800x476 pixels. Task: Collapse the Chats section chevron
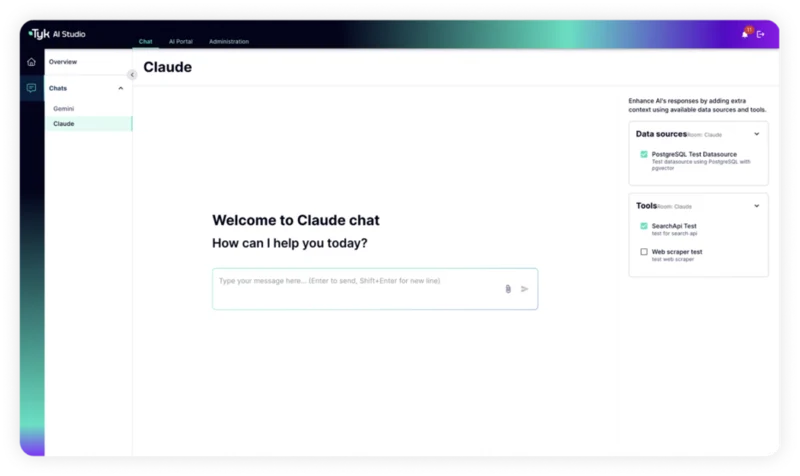[x=121, y=88]
